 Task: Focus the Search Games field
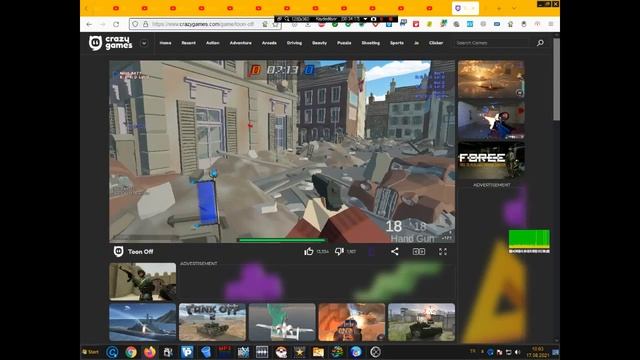tap(492, 43)
